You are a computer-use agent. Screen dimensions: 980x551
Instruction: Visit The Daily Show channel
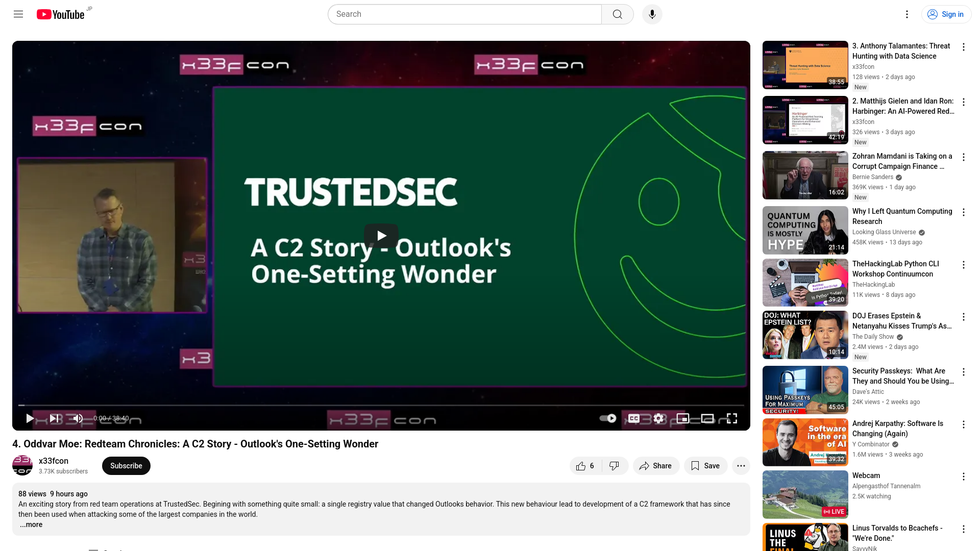point(873,337)
